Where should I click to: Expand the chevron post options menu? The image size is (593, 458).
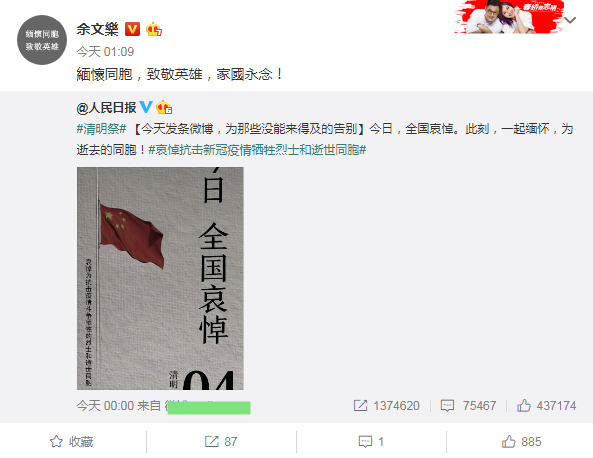point(570,20)
